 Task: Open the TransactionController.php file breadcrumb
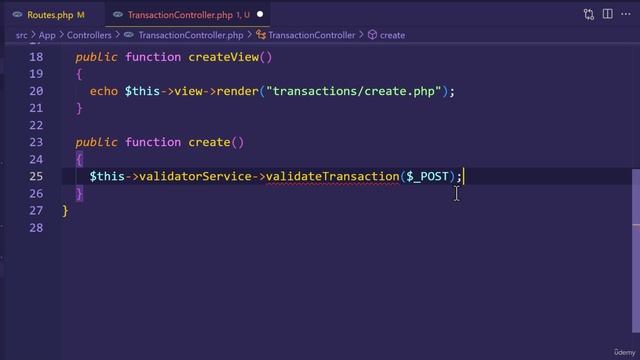point(191,36)
